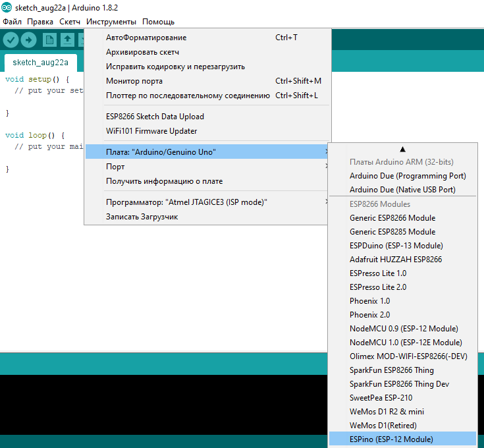Click the Verify checkmark toolbar button
The height and width of the screenshot is (448, 484).
(x=11, y=40)
